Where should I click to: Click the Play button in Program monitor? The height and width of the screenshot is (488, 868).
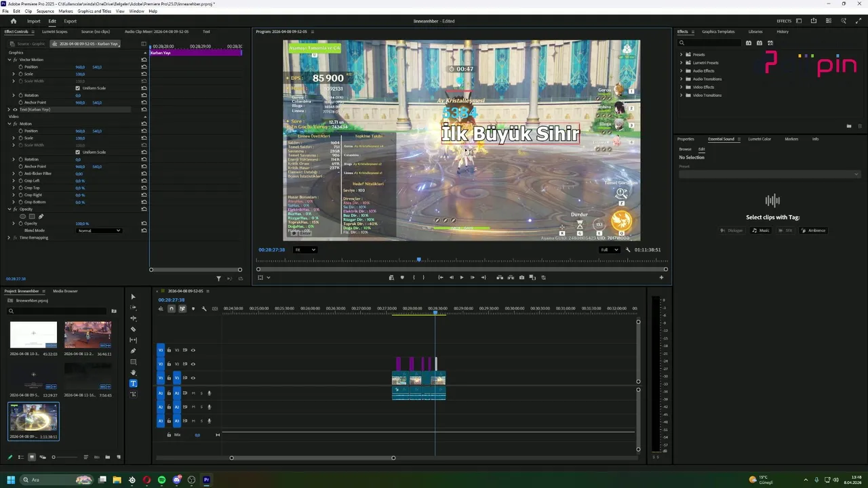tap(462, 277)
